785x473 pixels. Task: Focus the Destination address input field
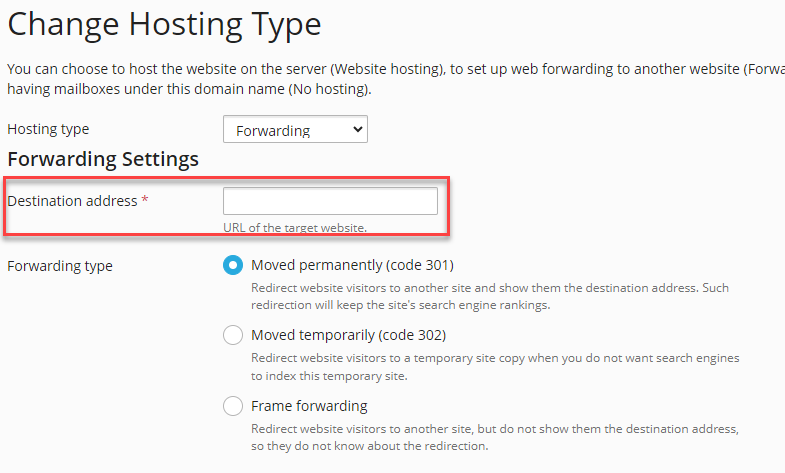pyautogui.click(x=330, y=201)
